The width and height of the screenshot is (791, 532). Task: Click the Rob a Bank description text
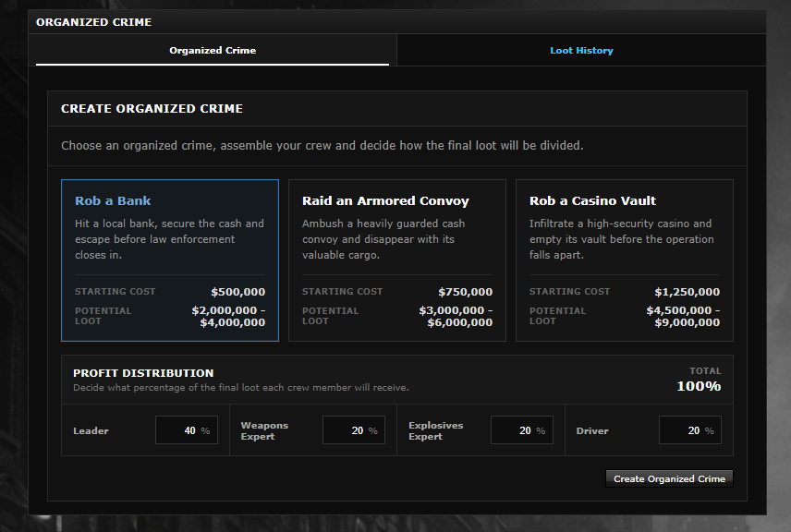tap(169, 239)
